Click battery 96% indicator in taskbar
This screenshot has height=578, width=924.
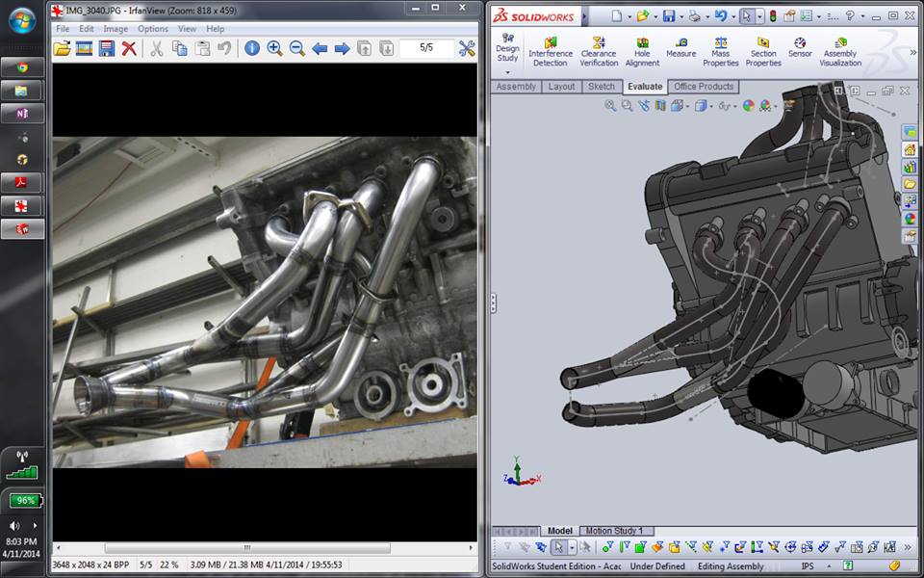pos(25,501)
